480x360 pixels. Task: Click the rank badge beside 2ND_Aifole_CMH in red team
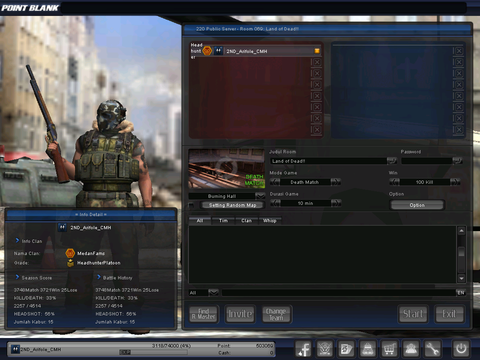(218, 51)
